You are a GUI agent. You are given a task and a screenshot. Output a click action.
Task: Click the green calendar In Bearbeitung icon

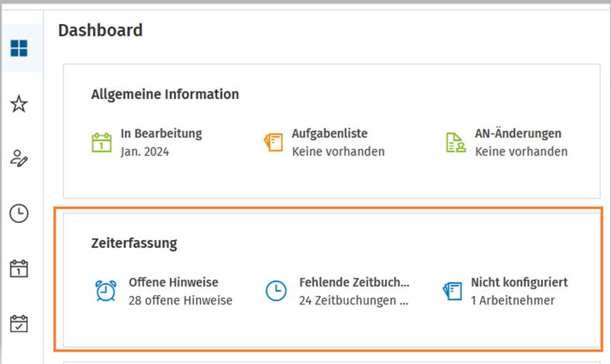pos(102,143)
